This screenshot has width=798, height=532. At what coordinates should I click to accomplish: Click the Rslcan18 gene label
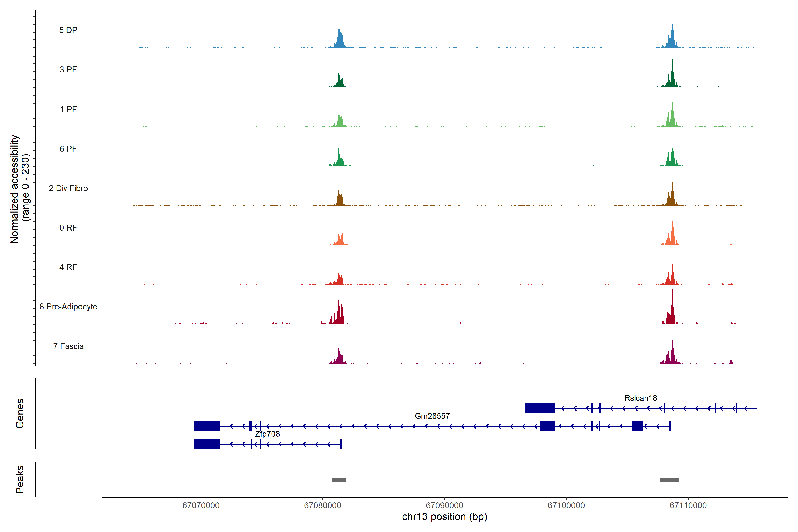(641, 398)
